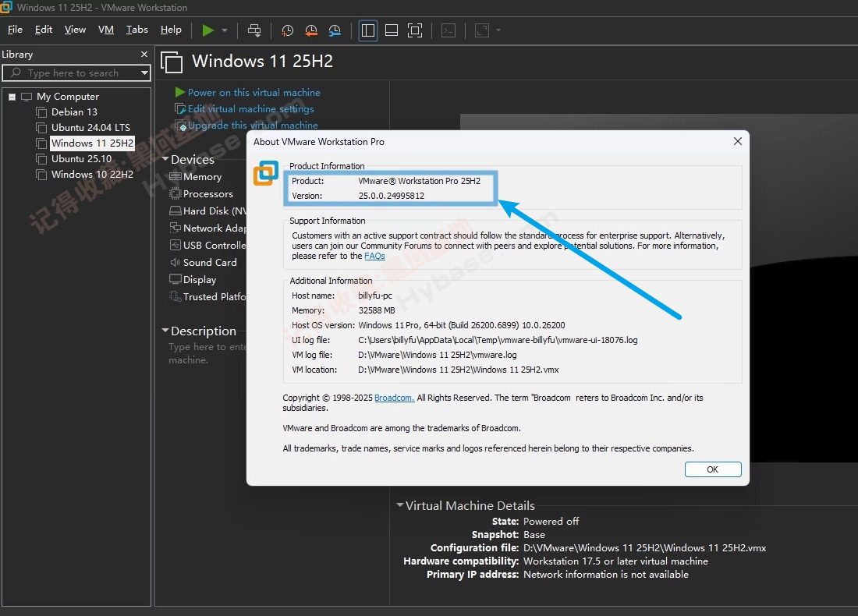The image size is (858, 616).
Task: Collapse the Virtual Machine Details section
Action: click(x=400, y=505)
